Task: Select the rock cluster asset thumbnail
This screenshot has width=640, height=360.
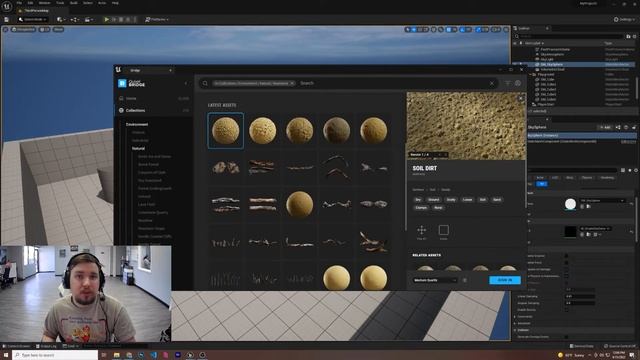Action: pos(225,167)
